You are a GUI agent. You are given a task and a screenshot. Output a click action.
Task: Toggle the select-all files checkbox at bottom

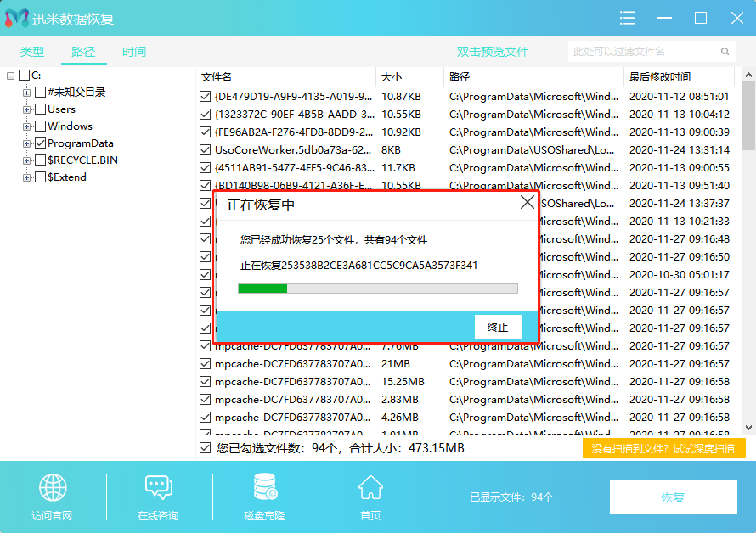click(x=205, y=448)
